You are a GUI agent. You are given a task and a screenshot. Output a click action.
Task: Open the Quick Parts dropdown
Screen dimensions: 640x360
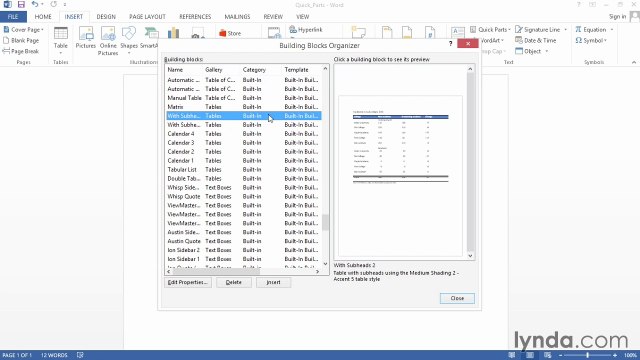pos(491,30)
